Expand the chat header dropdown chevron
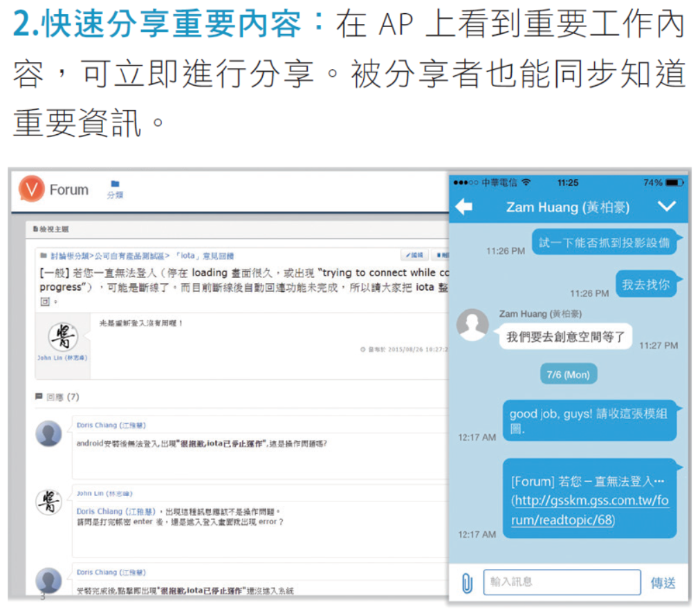Image resolution: width=700 pixels, height=612 pixels. [667, 206]
